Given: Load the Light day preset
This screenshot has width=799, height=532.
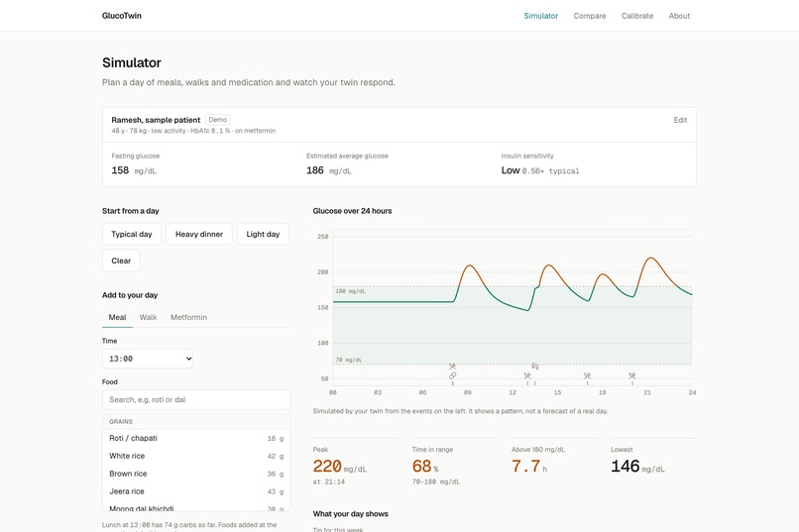Looking at the screenshot, I should click(x=263, y=234).
